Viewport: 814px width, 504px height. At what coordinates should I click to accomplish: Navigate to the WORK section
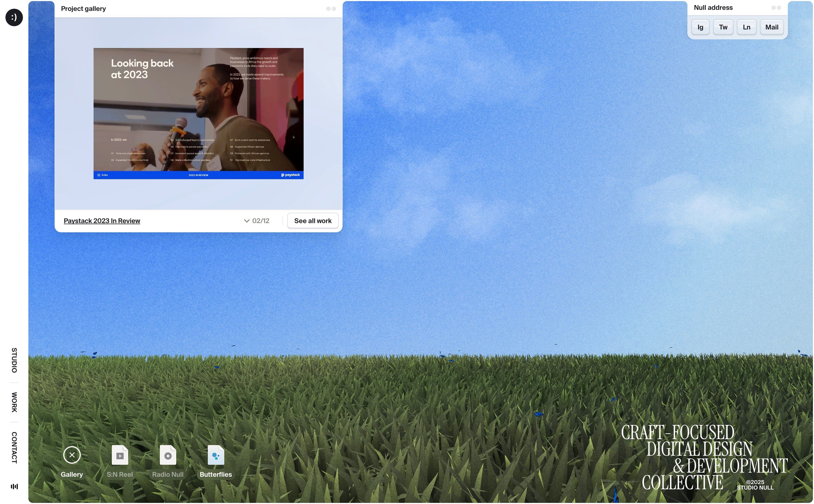point(14,402)
